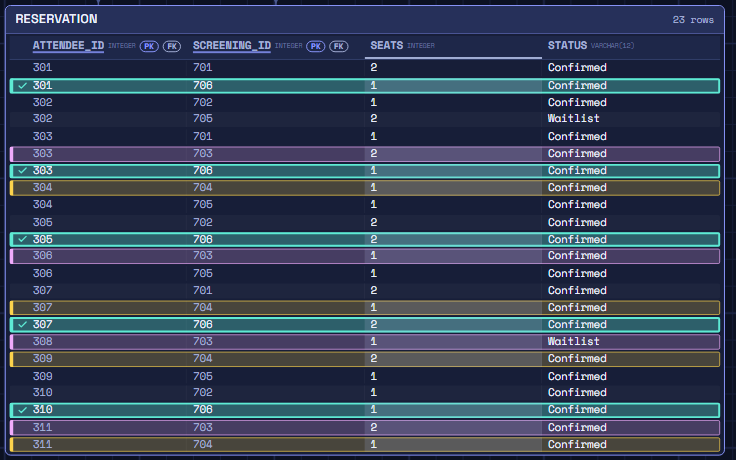This screenshot has width=736, height=460.
Task: Sort by the ATTENDEE_ID column header
Action: point(69,46)
